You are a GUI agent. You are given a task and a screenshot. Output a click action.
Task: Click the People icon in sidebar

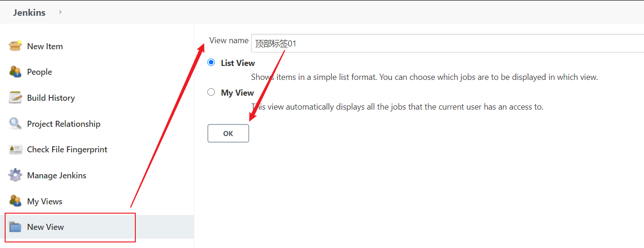pyautogui.click(x=15, y=72)
